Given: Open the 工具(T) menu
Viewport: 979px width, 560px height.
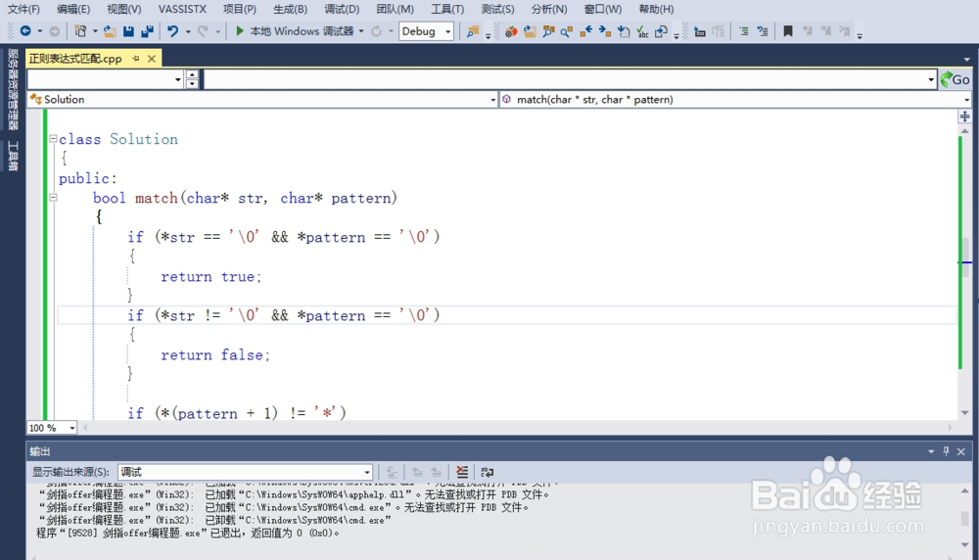Looking at the screenshot, I should [x=447, y=9].
